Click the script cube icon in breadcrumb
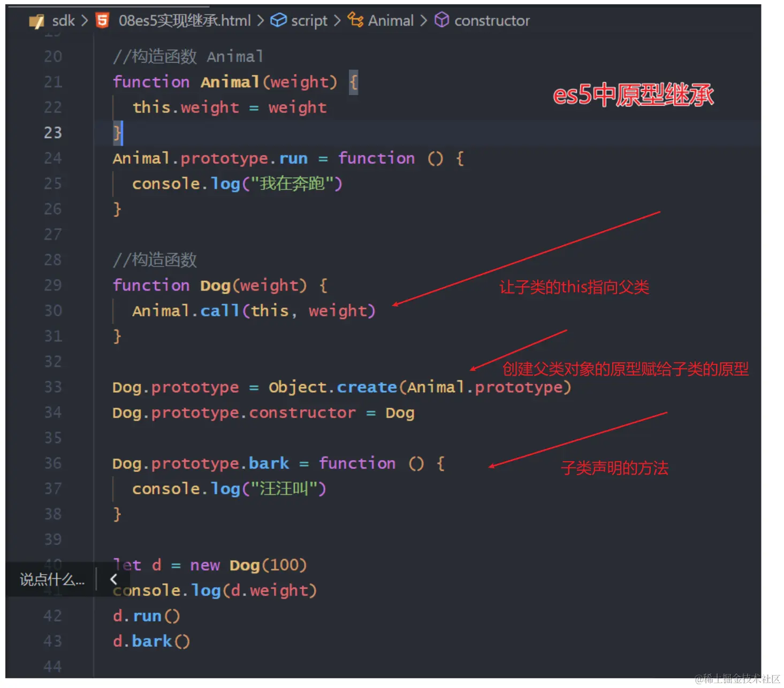Image resolution: width=784 pixels, height=688 pixels. 278,20
